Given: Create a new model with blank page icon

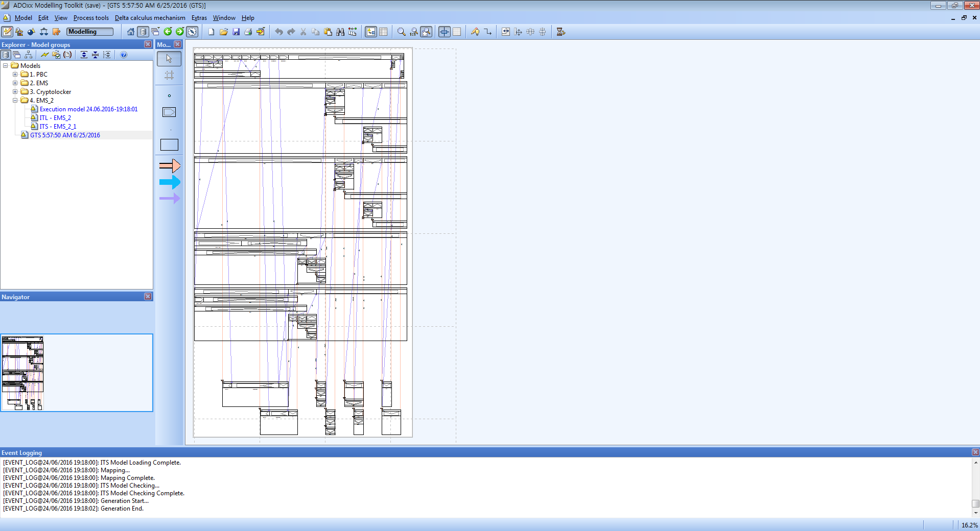Looking at the screenshot, I should click(x=211, y=32).
